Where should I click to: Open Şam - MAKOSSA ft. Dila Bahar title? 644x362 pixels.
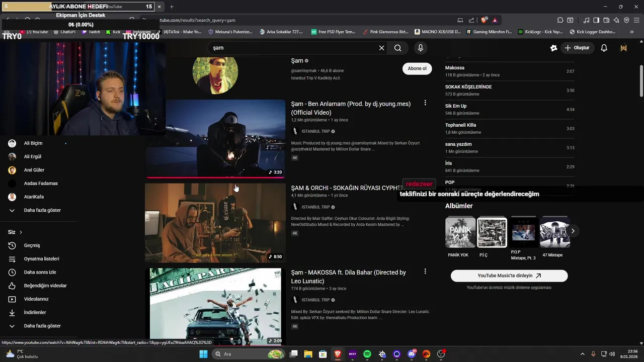[349, 277]
